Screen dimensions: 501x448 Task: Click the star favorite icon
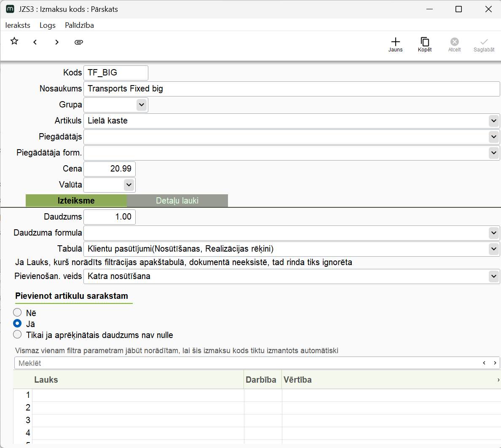pyautogui.click(x=14, y=41)
